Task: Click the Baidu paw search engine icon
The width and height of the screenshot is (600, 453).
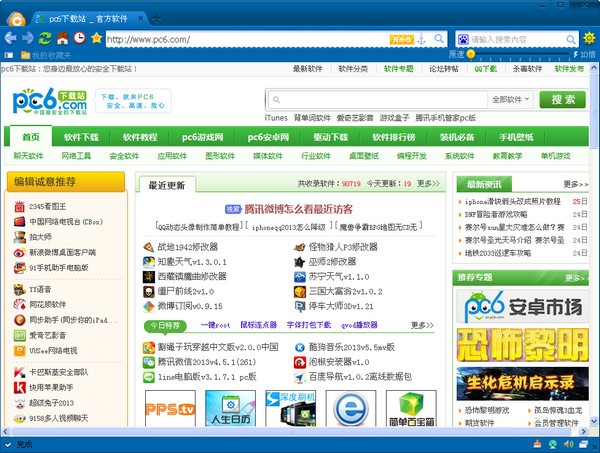Action: point(463,39)
